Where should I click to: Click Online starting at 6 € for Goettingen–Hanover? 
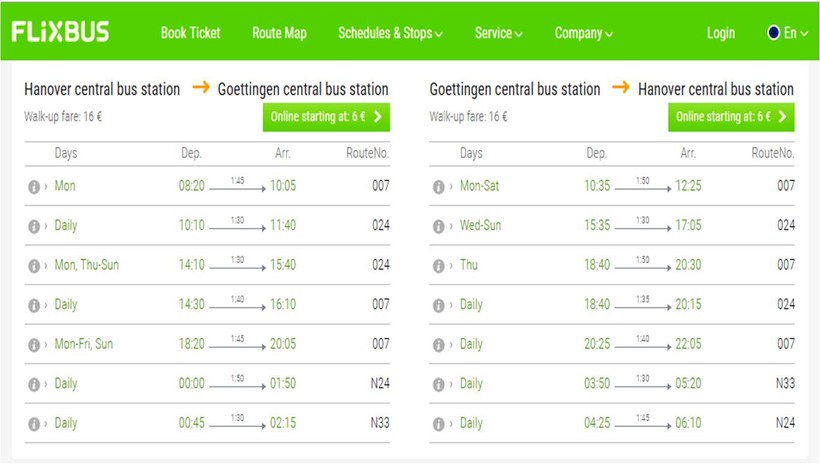(x=731, y=117)
